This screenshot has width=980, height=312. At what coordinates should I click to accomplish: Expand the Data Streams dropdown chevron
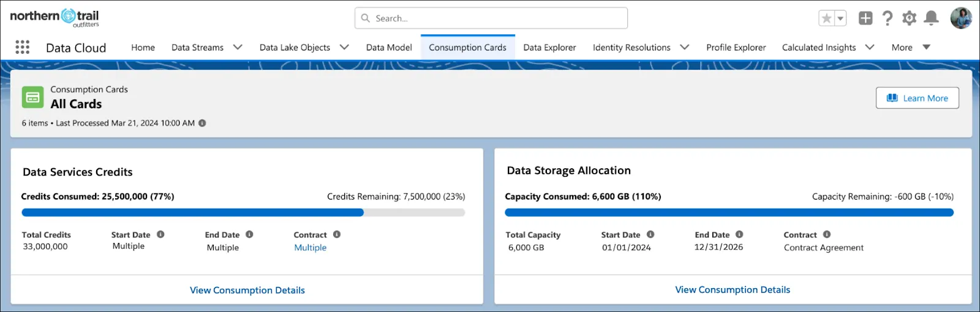point(238,47)
